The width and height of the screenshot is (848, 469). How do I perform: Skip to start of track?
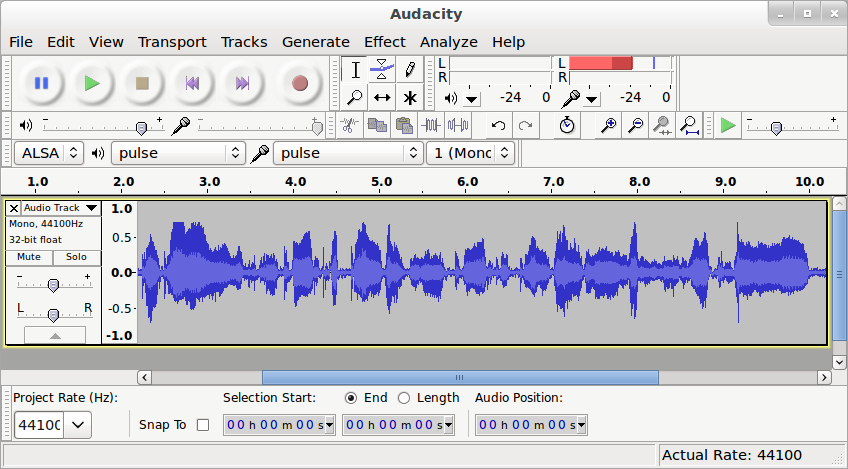(x=194, y=83)
